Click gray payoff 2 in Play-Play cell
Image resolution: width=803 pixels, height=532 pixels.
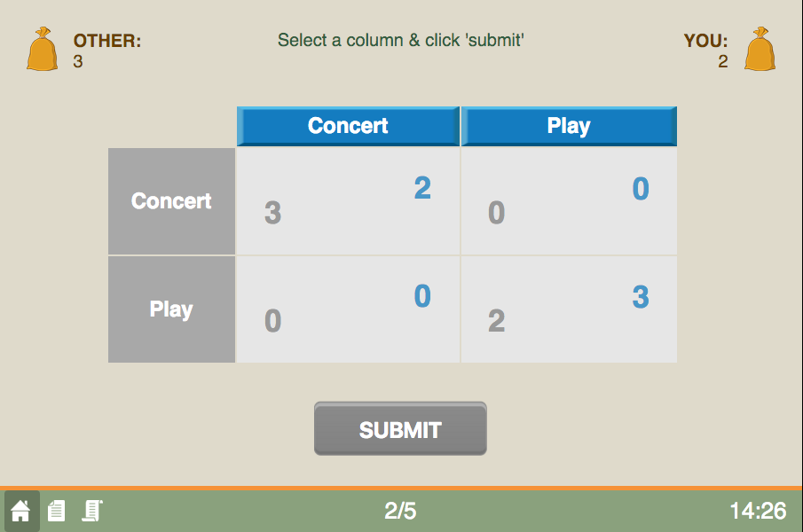tap(496, 321)
